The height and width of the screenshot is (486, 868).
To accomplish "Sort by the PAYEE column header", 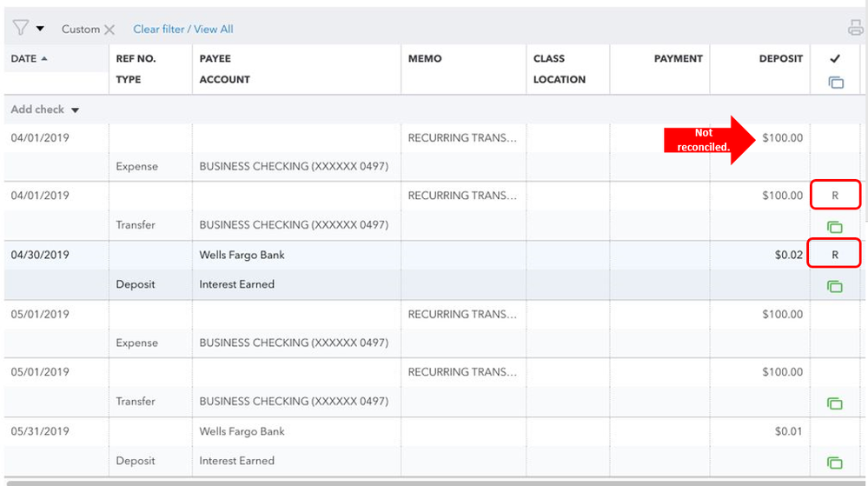I will (x=215, y=58).
